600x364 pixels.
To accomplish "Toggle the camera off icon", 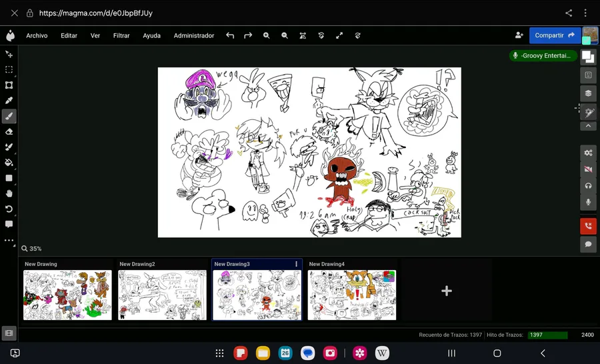I will coord(588,169).
